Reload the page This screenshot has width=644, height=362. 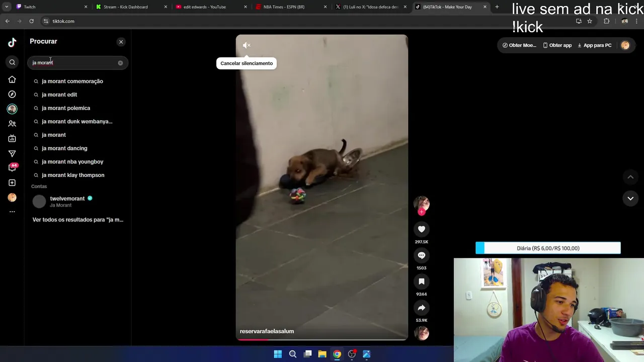point(31,21)
